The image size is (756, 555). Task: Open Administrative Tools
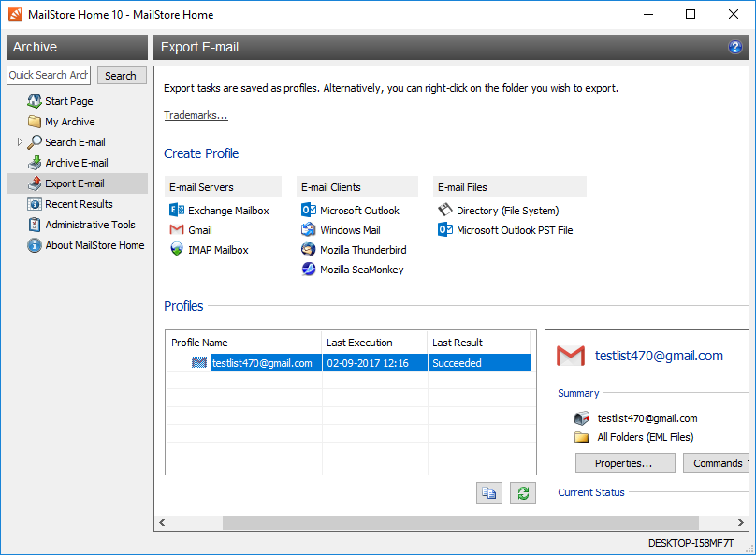[x=90, y=225]
